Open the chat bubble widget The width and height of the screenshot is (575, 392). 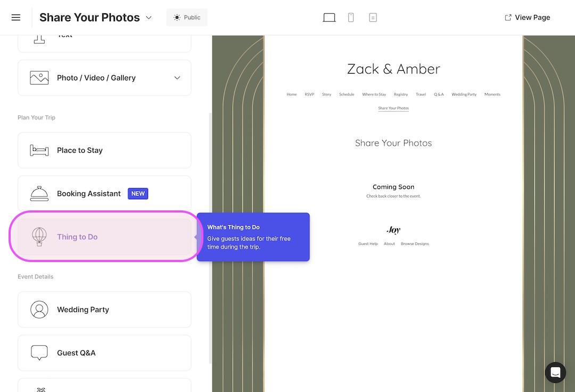pos(555,372)
